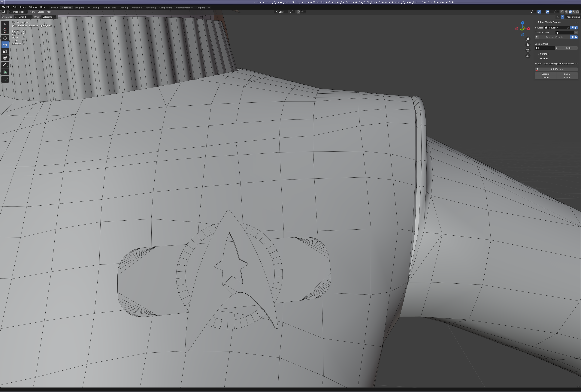Toggle X-ray mode
The width and height of the screenshot is (581, 392).
[562, 12]
